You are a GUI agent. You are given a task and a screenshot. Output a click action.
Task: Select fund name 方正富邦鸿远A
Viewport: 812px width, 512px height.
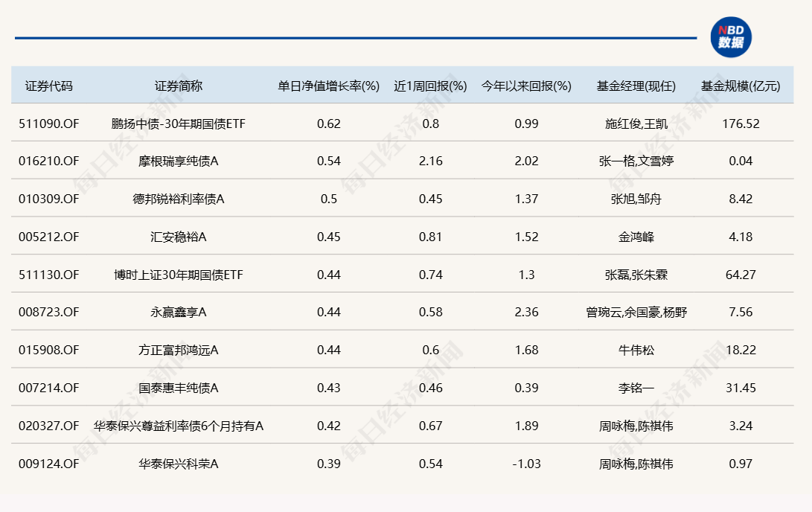pos(178,350)
